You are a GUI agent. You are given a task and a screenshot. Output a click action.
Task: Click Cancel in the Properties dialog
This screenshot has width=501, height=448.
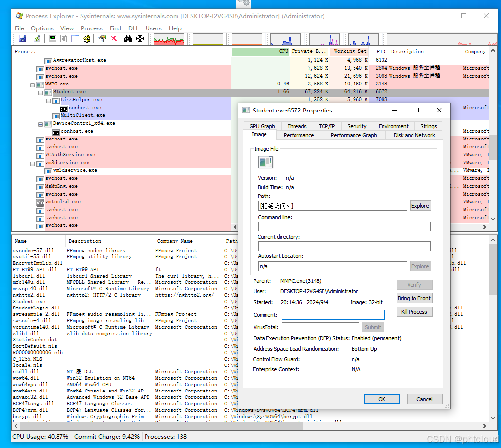click(424, 399)
